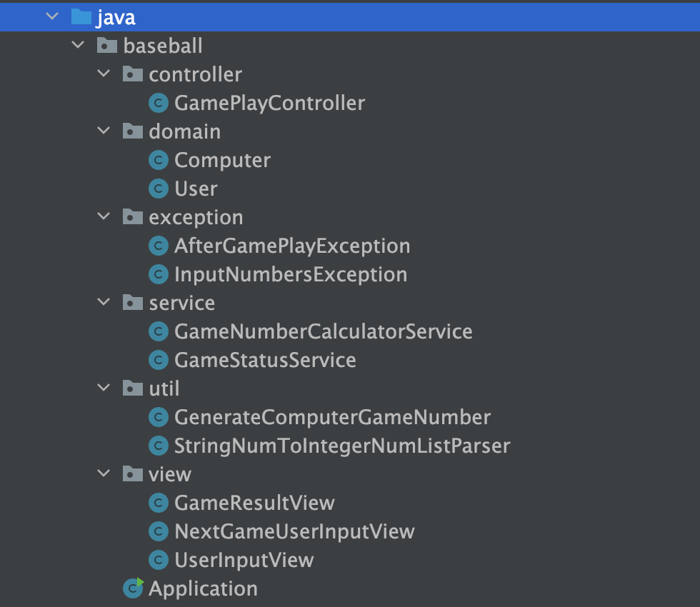The height and width of the screenshot is (607, 700).
Task: Click the baseball package folder icon
Action: [x=107, y=45]
